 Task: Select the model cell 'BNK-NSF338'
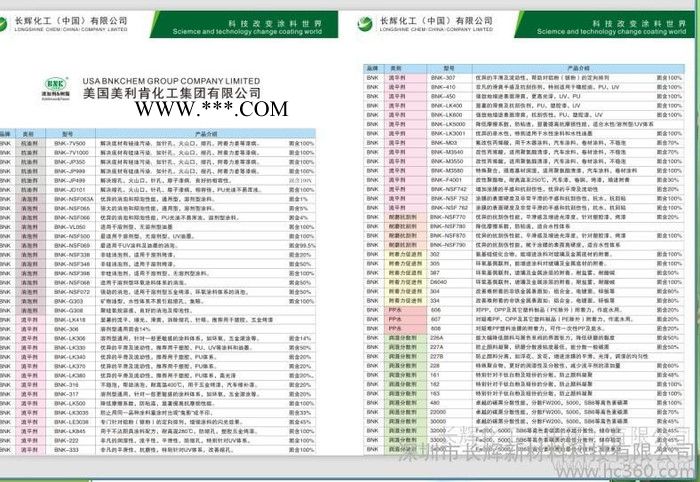pyautogui.click(x=70, y=255)
